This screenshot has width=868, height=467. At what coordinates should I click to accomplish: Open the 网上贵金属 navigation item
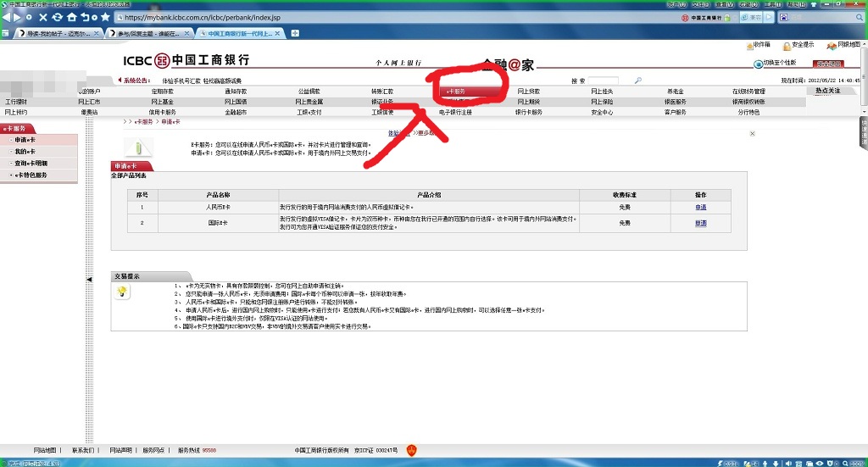click(x=309, y=102)
